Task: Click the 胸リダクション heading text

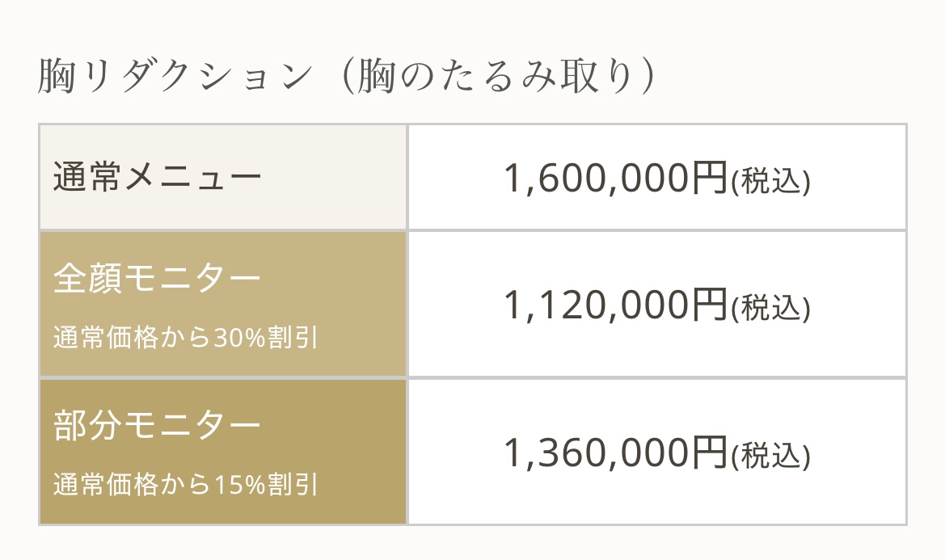Action: click(x=175, y=78)
